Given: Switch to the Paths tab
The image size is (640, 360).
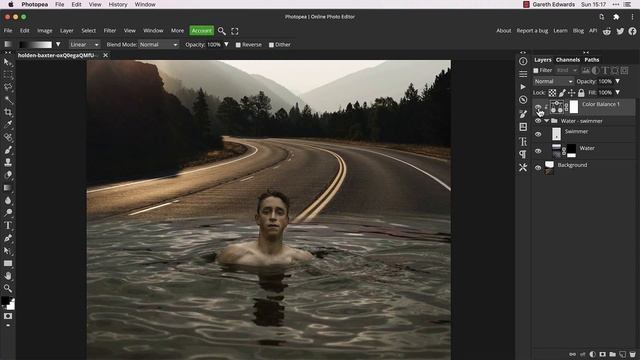Looking at the screenshot, I should [591, 60].
